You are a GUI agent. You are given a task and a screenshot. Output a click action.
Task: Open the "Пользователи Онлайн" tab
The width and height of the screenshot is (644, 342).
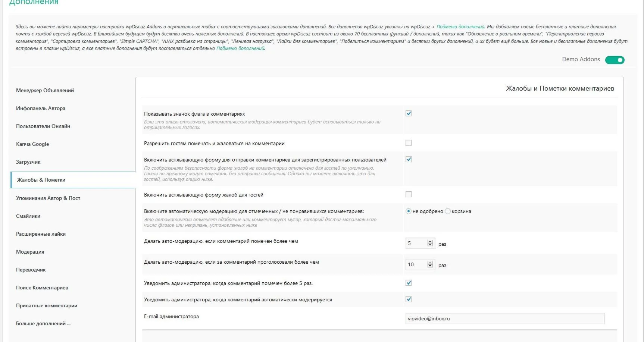43,126
